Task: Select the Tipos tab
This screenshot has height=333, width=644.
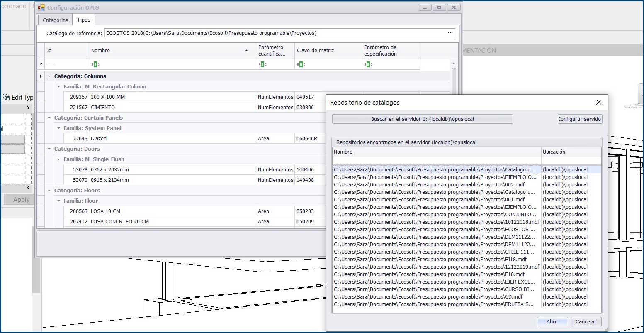Action: point(83,20)
